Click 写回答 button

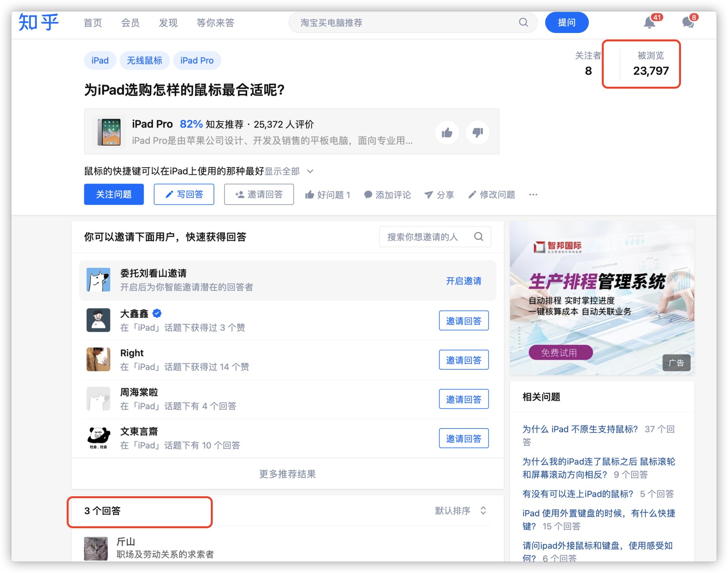coord(184,194)
